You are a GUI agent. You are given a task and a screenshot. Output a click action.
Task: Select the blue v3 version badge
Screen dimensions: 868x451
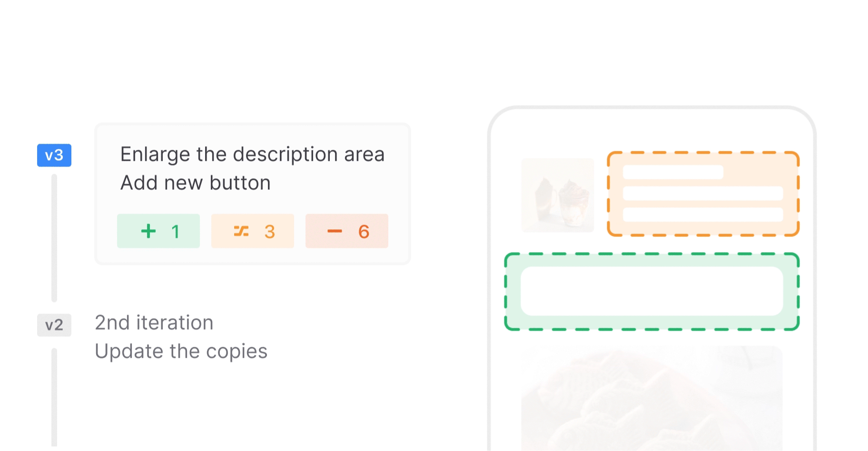pyautogui.click(x=54, y=155)
